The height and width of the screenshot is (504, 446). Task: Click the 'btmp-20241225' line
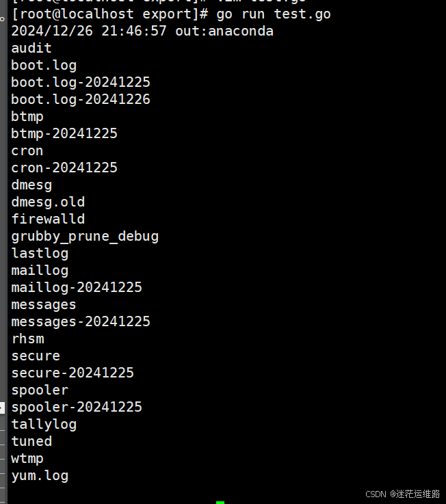pyautogui.click(x=64, y=133)
